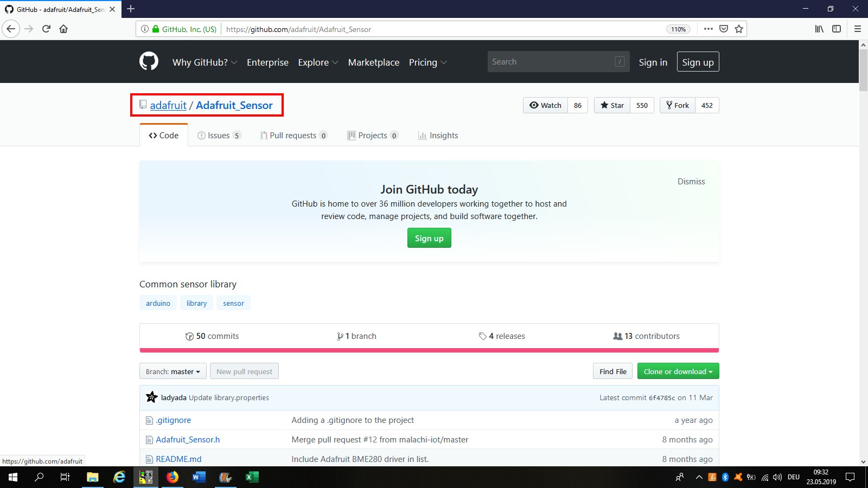The image size is (868, 488).
Task: Go back with browser back arrow
Action: coord(11,29)
